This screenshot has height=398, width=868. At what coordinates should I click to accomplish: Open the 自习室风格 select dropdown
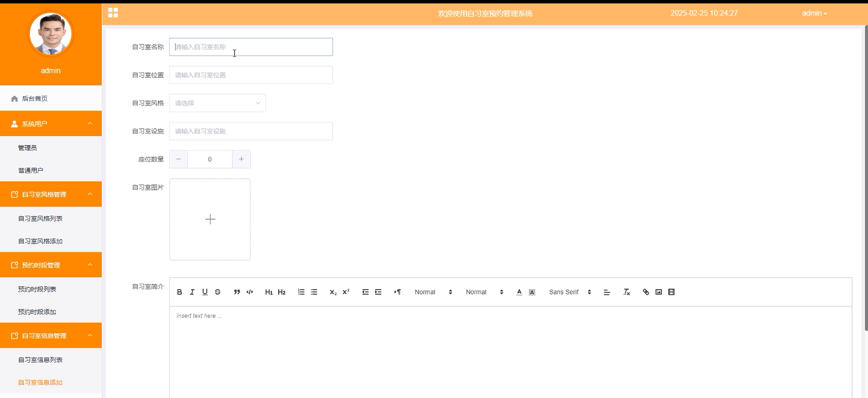click(x=217, y=103)
